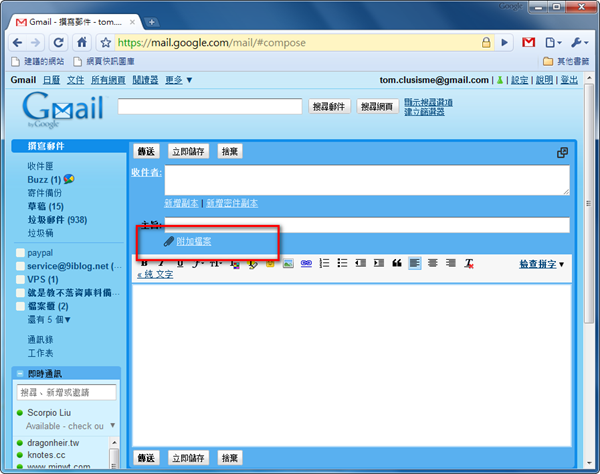Align text left
Image resolution: width=600 pixels, height=474 pixels.
click(x=415, y=263)
